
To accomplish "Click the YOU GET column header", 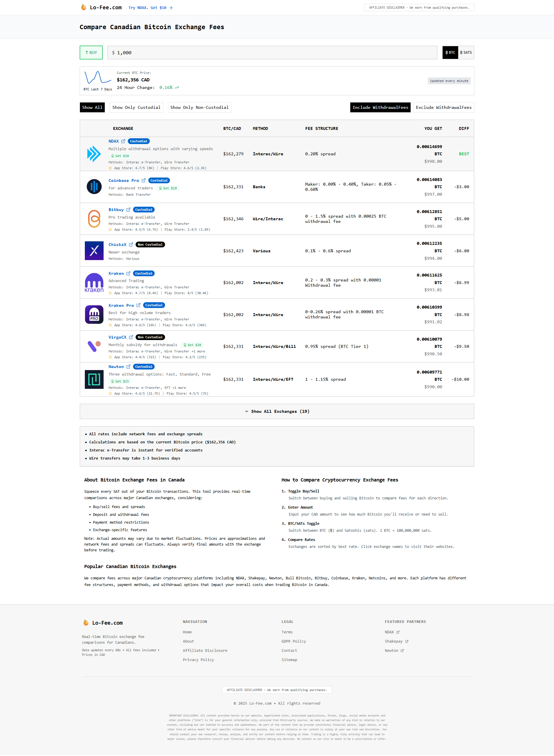I will point(433,128).
